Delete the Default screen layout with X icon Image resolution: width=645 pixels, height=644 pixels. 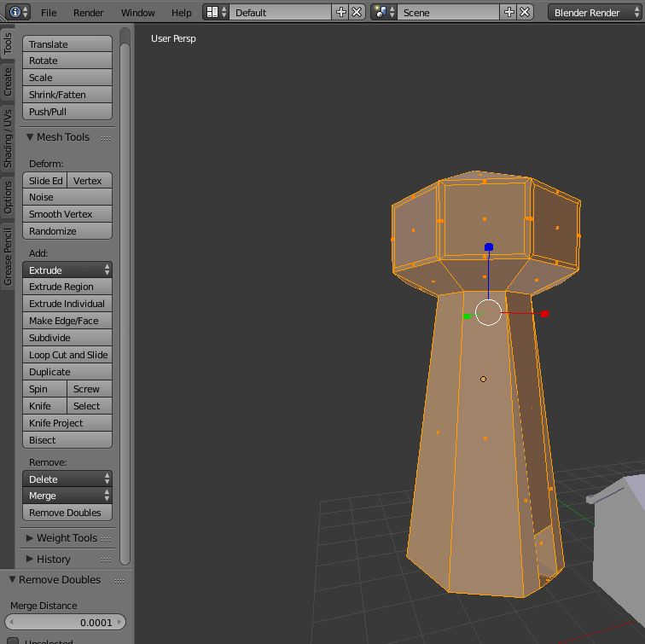click(x=357, y=12)
